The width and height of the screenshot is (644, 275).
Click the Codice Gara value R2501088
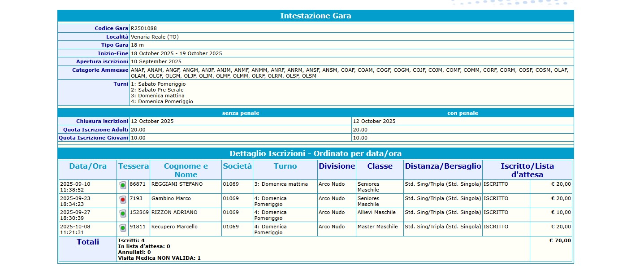[x=144, y=28]
